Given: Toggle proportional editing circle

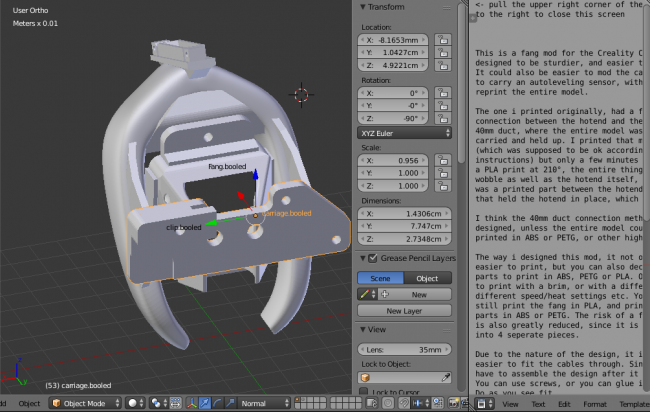Looking at the screenshot, I should [x=388, y=403].
